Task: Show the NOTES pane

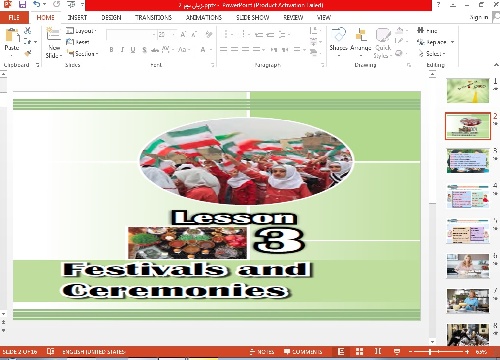Action: [x=262, y=352]
